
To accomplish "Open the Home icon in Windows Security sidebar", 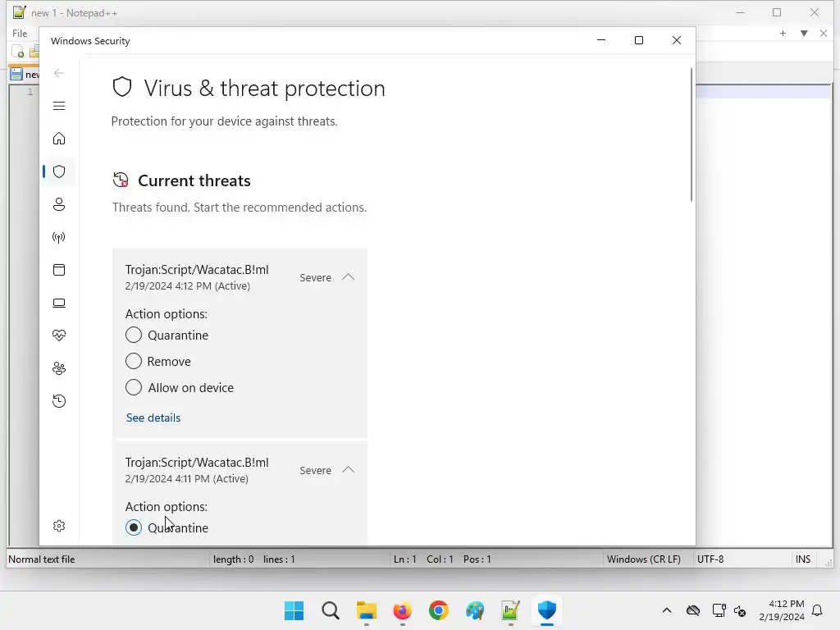I will 59,139.
